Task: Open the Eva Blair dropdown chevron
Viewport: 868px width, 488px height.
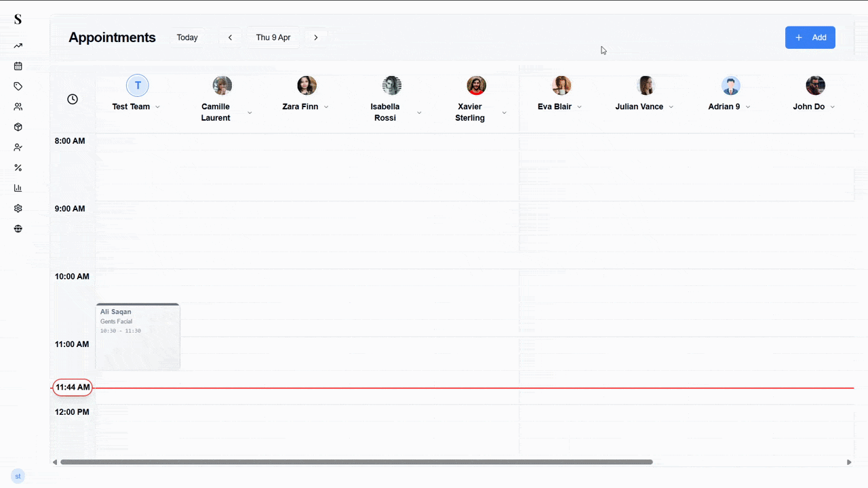Action: 580,107
